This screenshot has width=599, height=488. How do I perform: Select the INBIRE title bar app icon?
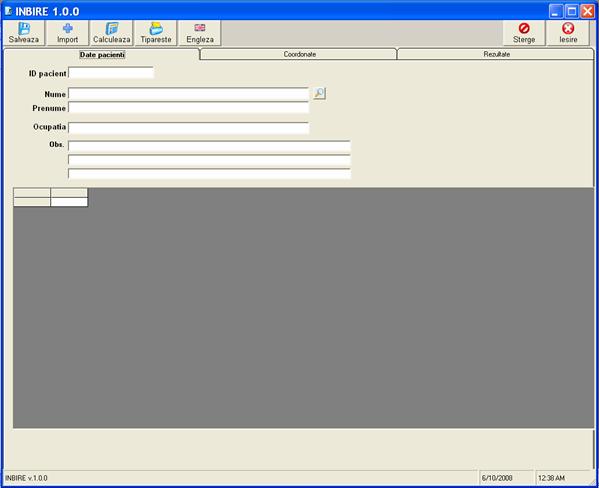(x=8, y=11)
